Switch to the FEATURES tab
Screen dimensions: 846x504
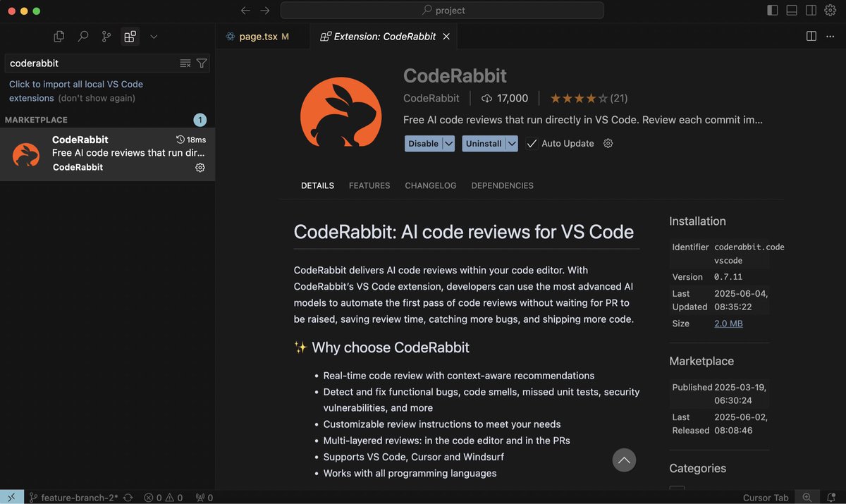click(369, 186)
